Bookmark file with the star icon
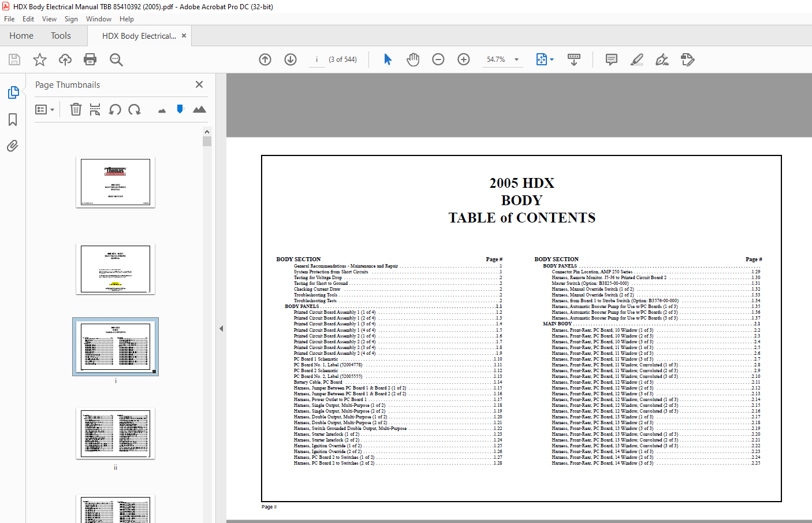 tap(40, 60)
